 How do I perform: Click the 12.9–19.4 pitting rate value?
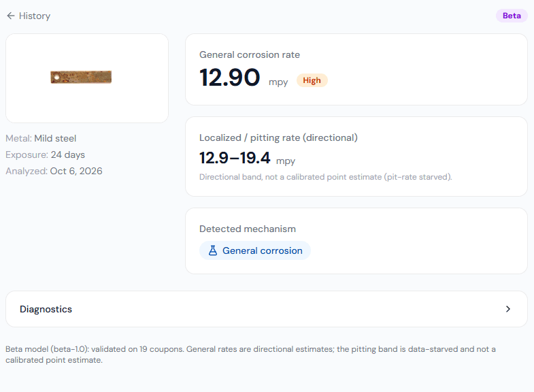[235, 158]
